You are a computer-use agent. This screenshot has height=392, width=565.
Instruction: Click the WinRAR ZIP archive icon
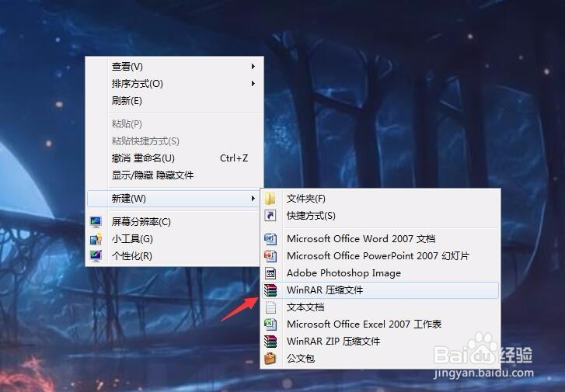point(270,342)
